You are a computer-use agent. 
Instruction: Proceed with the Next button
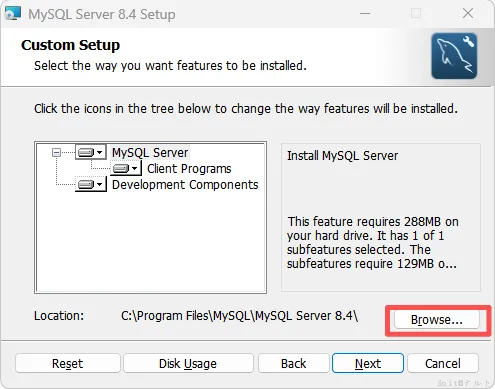click(368, 363)
